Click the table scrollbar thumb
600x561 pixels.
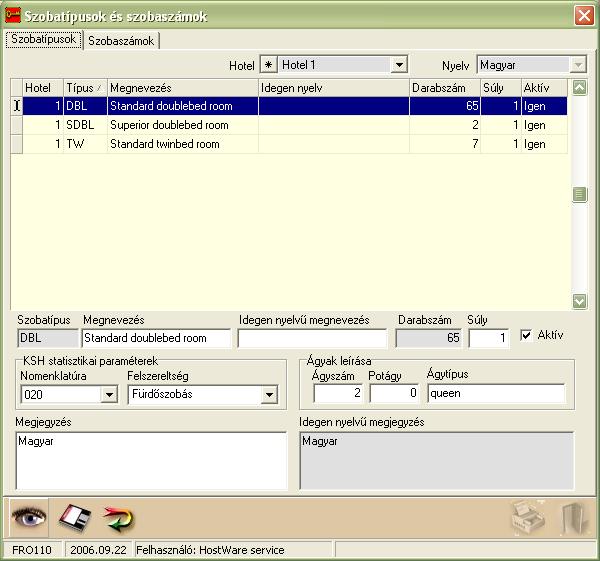coord(579,194)
